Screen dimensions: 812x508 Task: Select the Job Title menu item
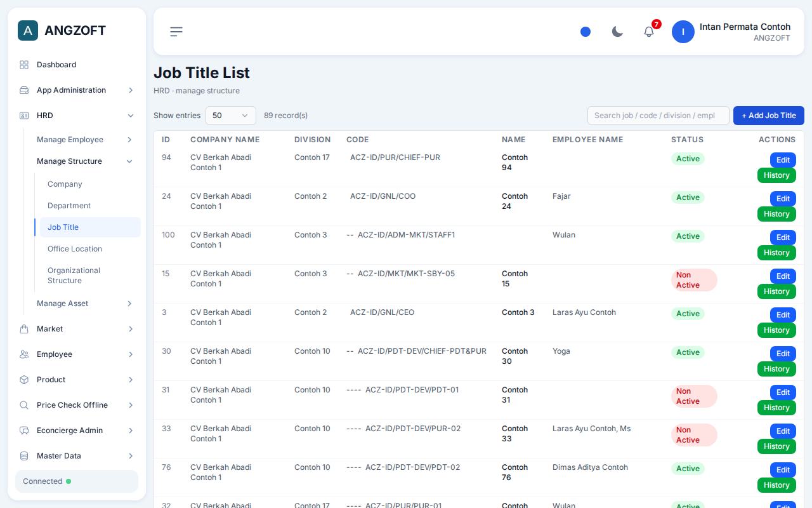tap(90, 227)
